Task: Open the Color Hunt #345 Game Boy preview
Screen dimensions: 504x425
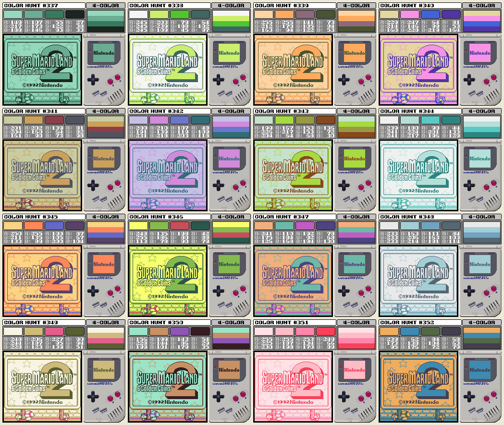Action: pos(104,281)
